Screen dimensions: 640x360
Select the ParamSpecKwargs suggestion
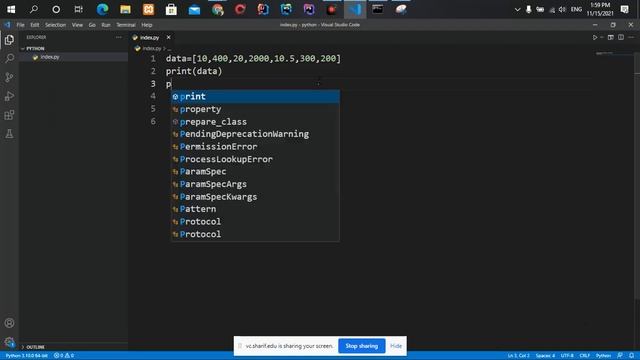tap(255, 197)
